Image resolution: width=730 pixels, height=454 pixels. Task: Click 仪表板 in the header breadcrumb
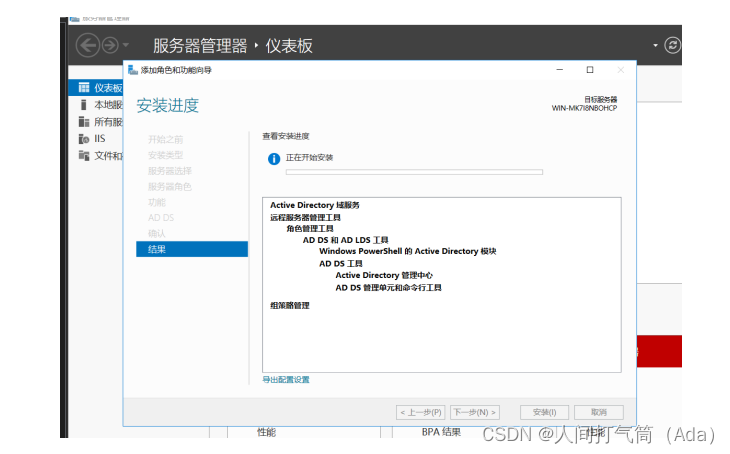tap(289, 46)
